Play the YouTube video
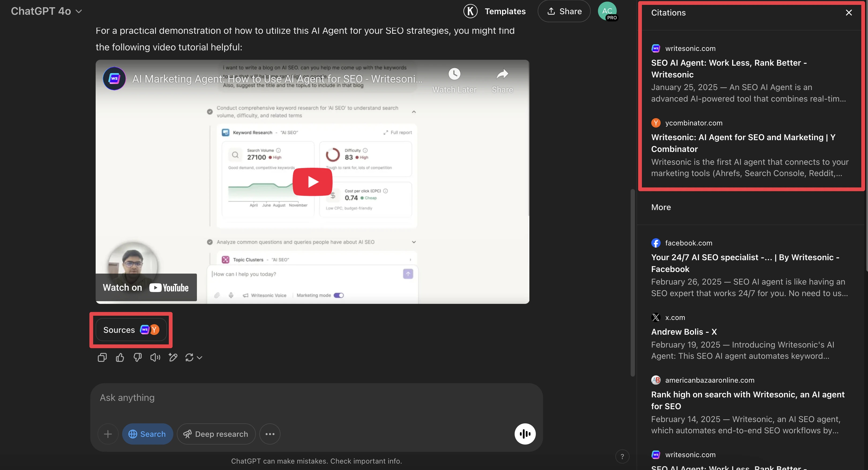868x470 pixels. tap(312, 182)
